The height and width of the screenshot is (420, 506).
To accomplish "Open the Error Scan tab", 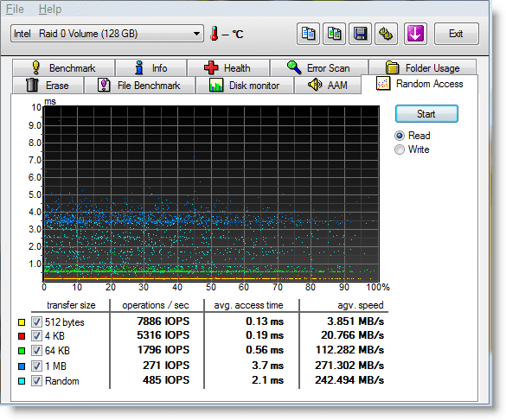I will 319,68.
